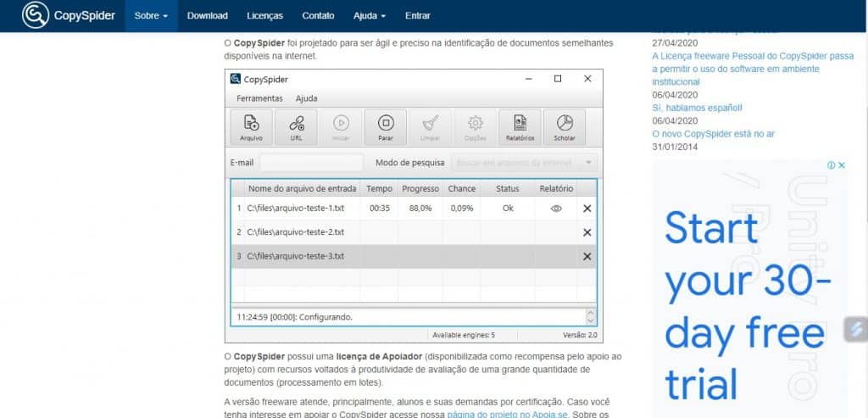Click the Versão: 2.0 status text

coord(580,335)
